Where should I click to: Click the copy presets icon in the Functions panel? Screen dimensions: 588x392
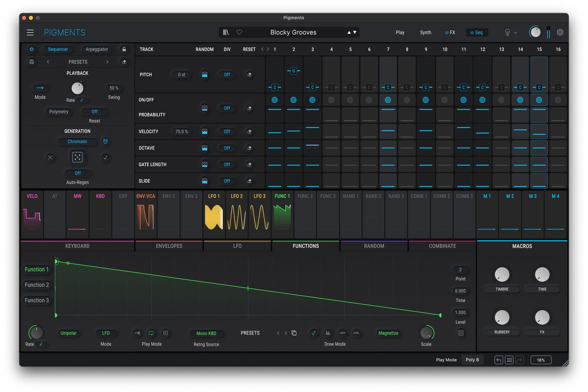click(294, 333)
